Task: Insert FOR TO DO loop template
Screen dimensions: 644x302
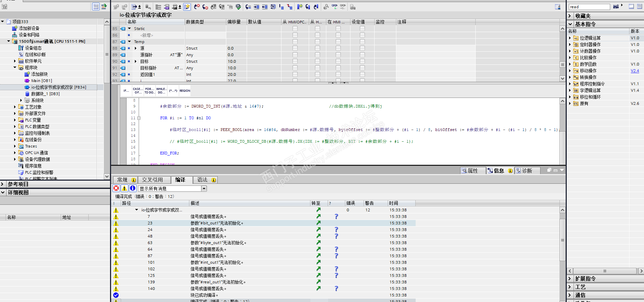Action: pyautogui.click(x=149, y=91)
